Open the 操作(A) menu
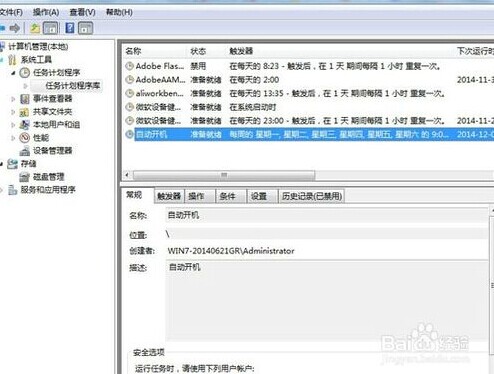Screen dimensions: 494x374 (x=46, y=12)
